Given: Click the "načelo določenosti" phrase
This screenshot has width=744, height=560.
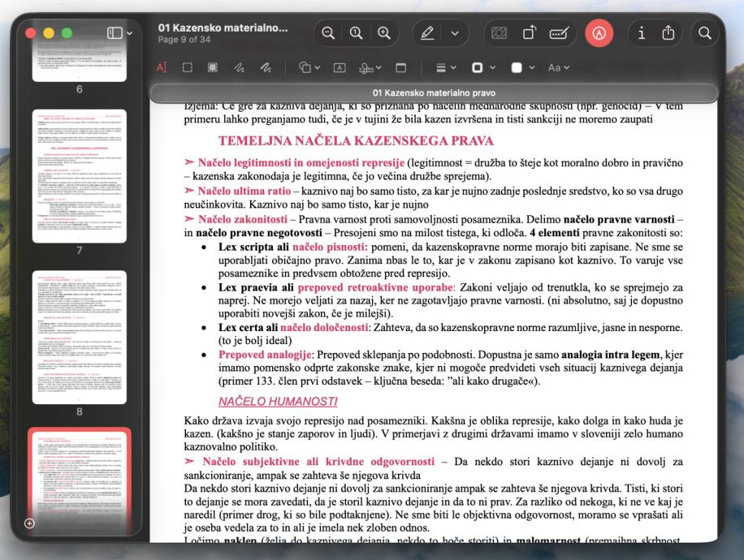Looking at the screenshot, I should [x=324, y=328].
